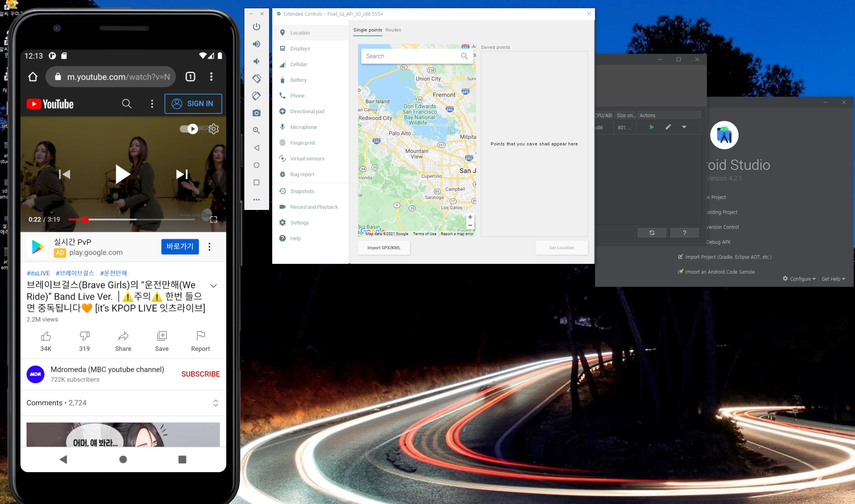The width and height of the screenshot is (855, 504).
Task: Click the emulator zoom magnifier icon
Action: coord(257,131)
